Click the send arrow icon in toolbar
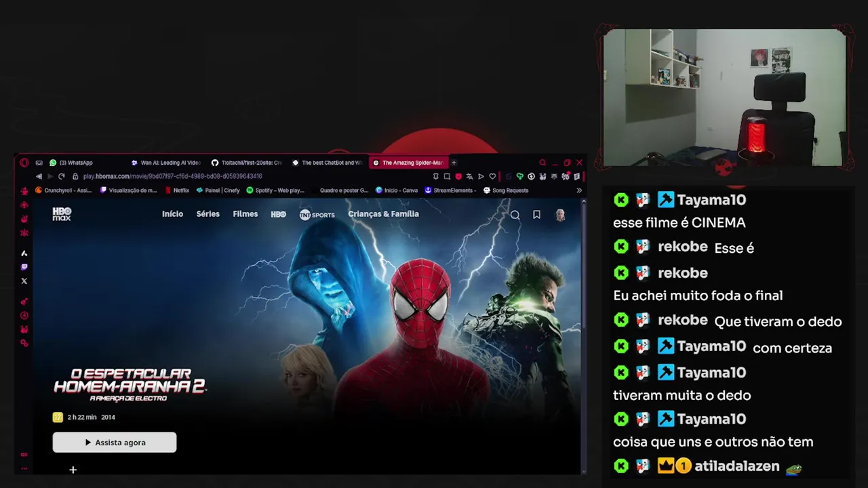This screenshot has height=488, width=868. click(x=481, y=176)
